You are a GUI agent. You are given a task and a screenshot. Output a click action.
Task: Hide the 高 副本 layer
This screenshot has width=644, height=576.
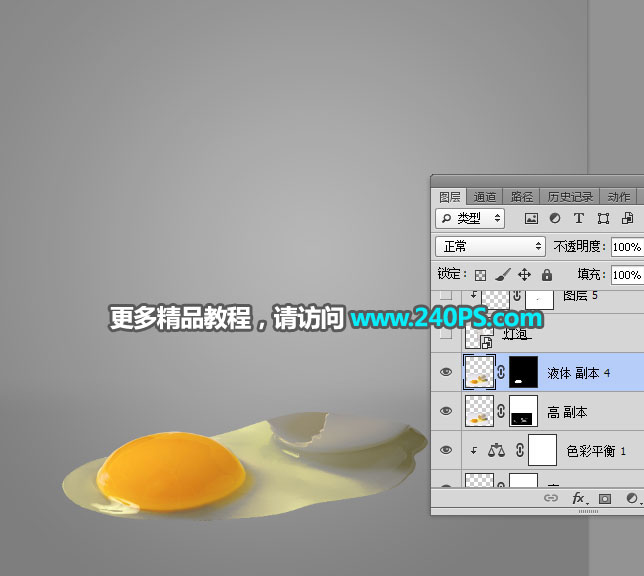click(x=446, y=411)
